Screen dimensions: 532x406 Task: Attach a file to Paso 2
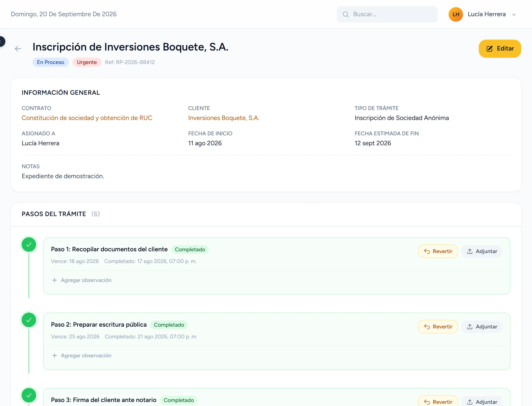(482, 327)
